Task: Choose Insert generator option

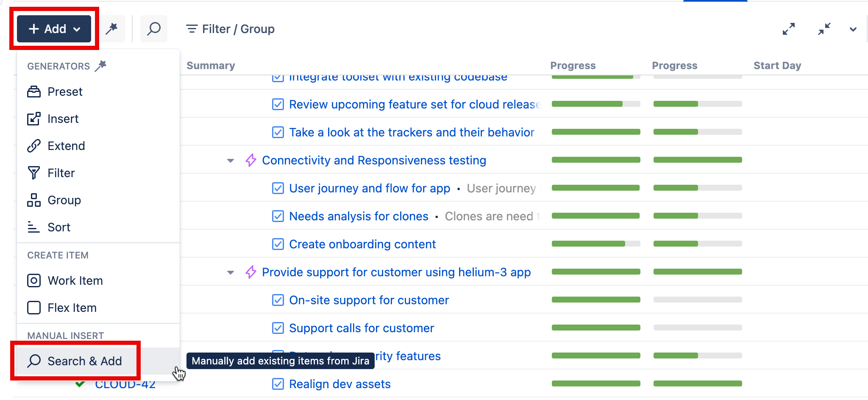Action: pyautogui.click(x=63, y=119)
